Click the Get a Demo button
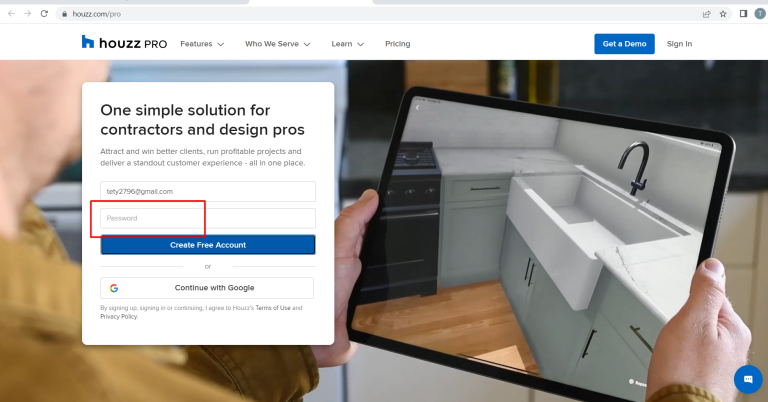 click(x=624, y=44)
